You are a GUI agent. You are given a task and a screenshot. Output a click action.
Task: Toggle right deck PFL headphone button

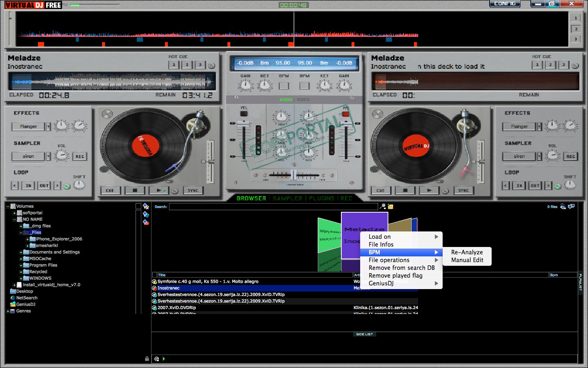point(345,114)
